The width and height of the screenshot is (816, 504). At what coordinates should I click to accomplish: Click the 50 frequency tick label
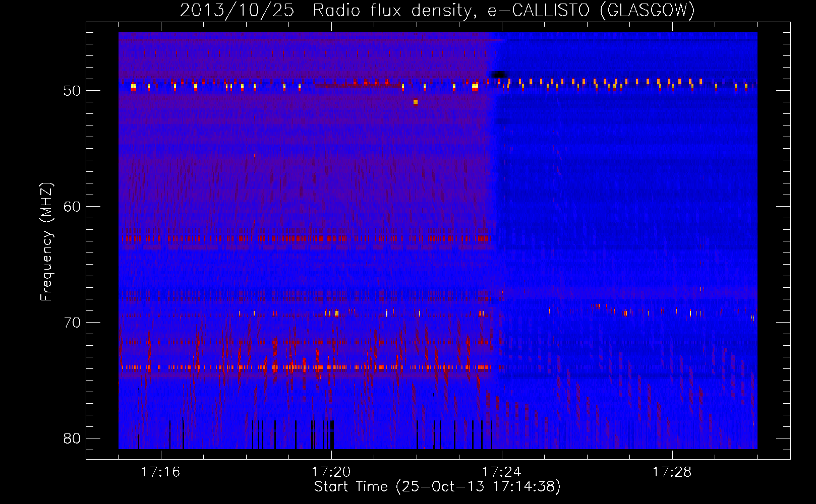click(72, 91)
